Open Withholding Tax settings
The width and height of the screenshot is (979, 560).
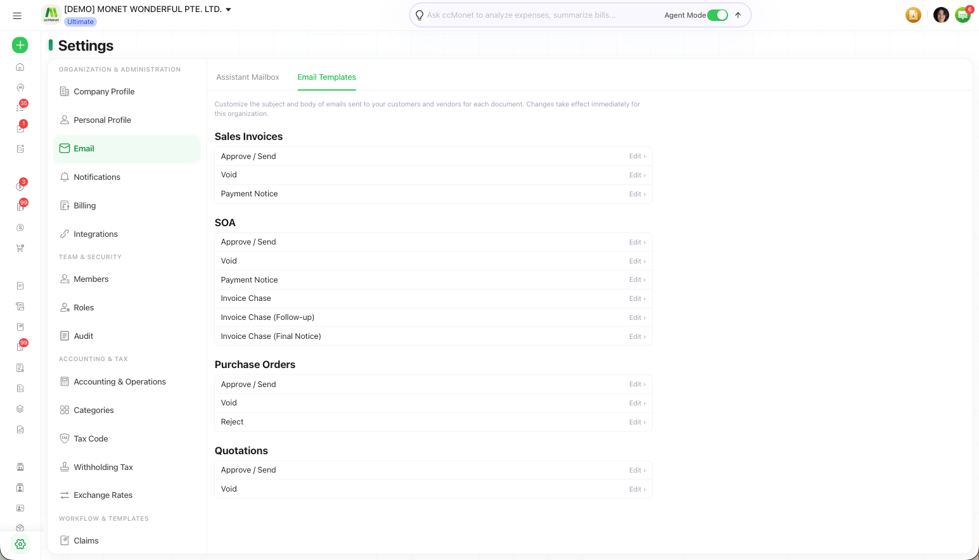coord(127,467)
